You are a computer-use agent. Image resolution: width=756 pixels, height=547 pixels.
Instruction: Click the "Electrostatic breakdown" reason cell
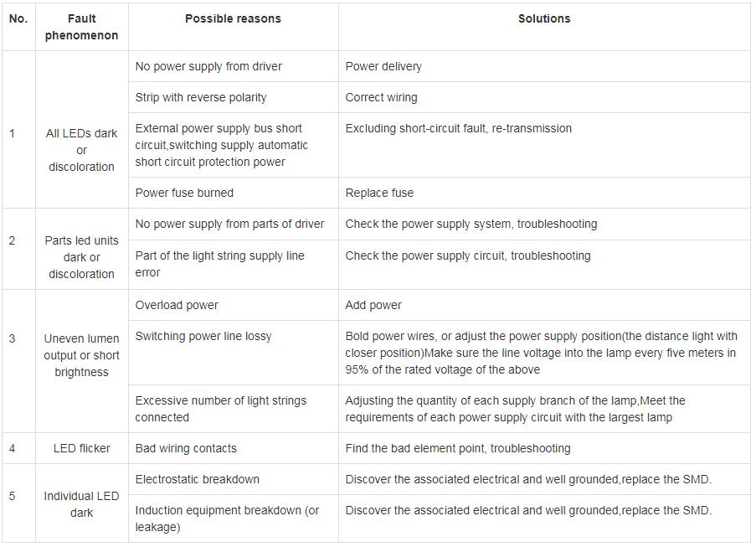click(198, 479)
